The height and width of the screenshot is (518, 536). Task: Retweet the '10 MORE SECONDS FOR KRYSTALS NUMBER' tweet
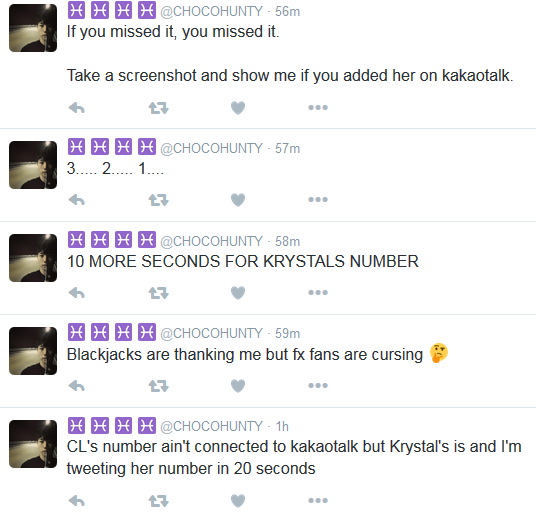pos(159,293)
